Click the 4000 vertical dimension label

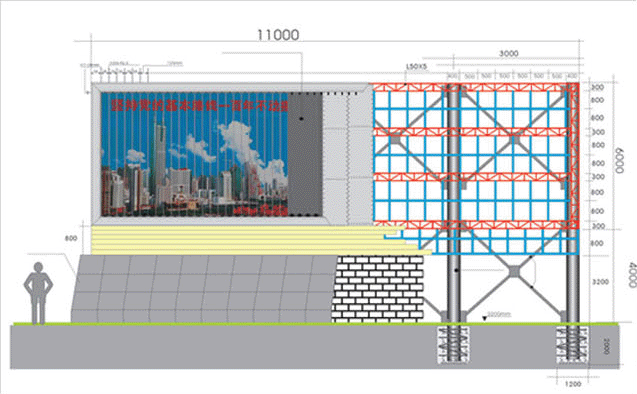point(632,275)
